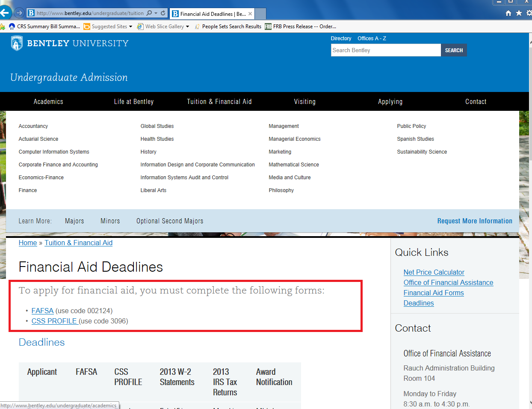Open the Managerial Economics major link
This screenshot has width=532, height=409.
click(x=295, y=139)
